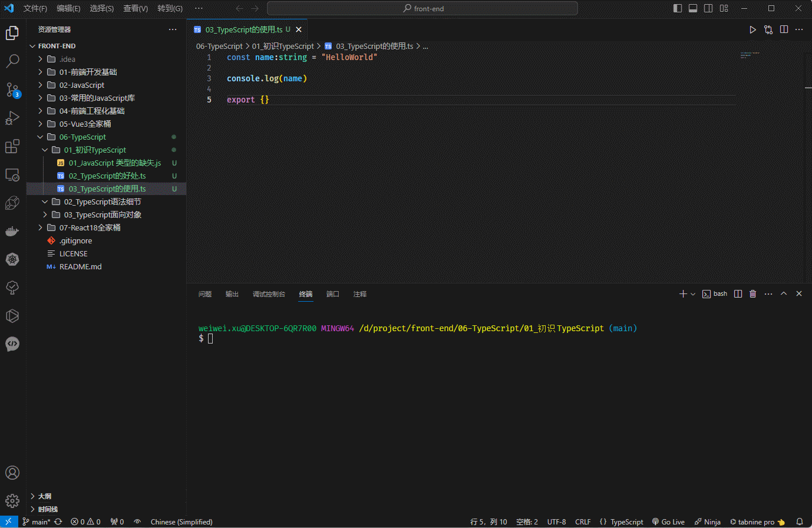812x528 pixels.
Task: Open the new terminal launch profile dropdown
Action: point(693,293)
